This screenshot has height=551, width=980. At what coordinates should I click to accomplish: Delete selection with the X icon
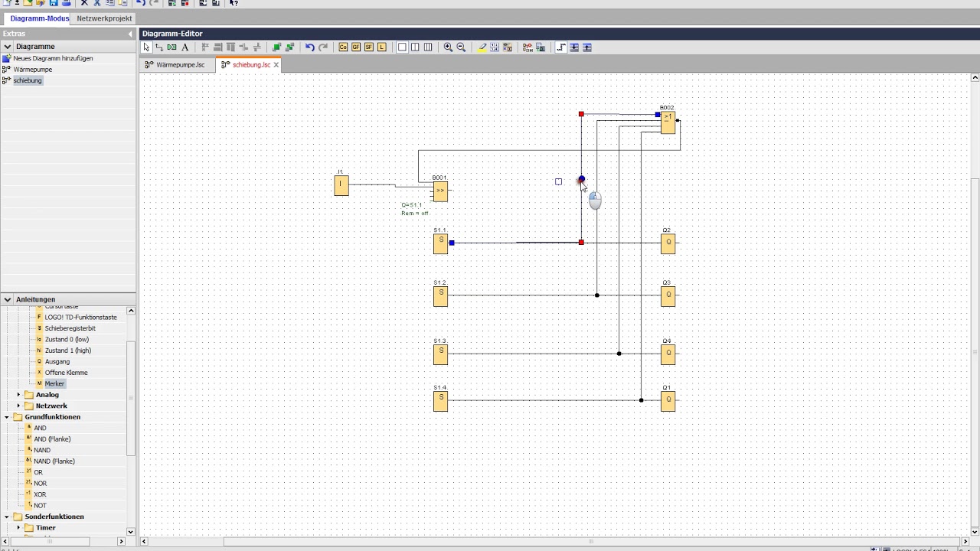pyautogui.click(x=84, y=3)
